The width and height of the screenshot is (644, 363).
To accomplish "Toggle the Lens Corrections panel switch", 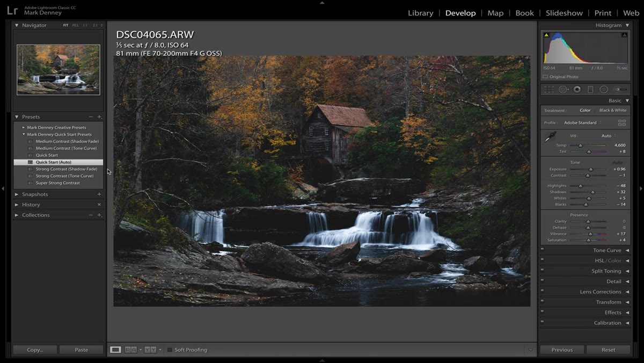I will (x=543, y=292).
